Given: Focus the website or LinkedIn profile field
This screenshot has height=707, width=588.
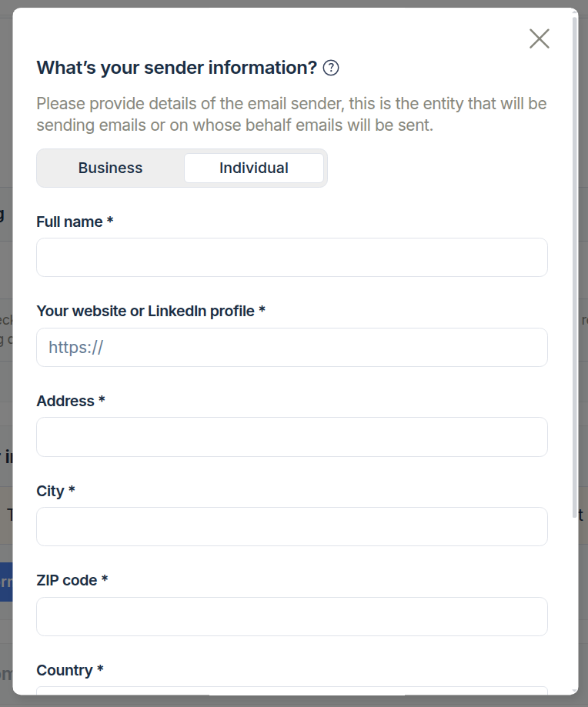Looking at the screenshot, I should point(292,347).
